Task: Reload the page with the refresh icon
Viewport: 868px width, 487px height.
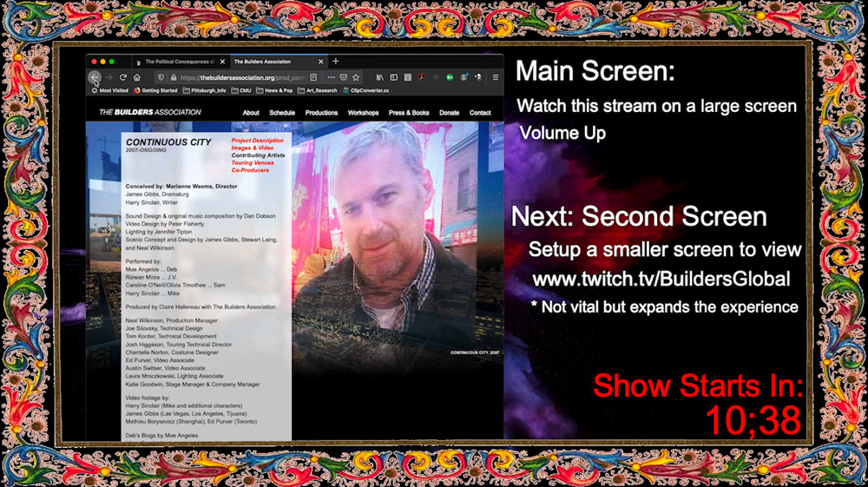Action: 123,77
